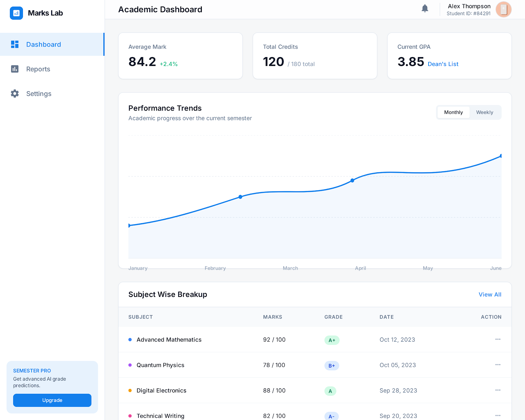Open the notifications bell
This screenshot has height=420, width=525.
point(425,9)
